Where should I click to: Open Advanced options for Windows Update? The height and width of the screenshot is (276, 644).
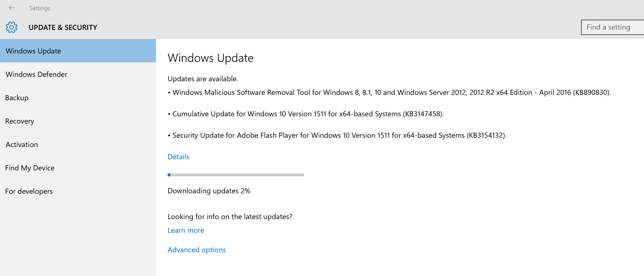196,250
